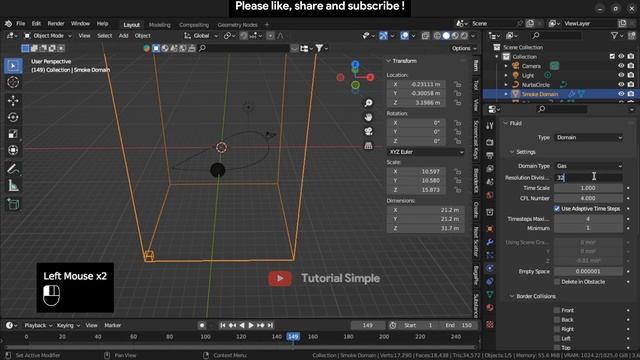This screenshot has height=360, width=640.
Task: Click the Time Scale value field
Action: (x=588, y=188)
